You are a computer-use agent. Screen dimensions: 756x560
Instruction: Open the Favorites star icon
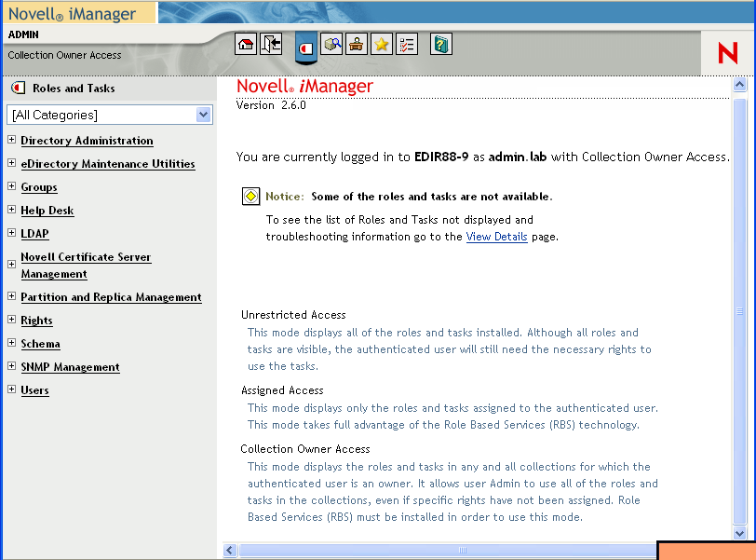[382, 45]
